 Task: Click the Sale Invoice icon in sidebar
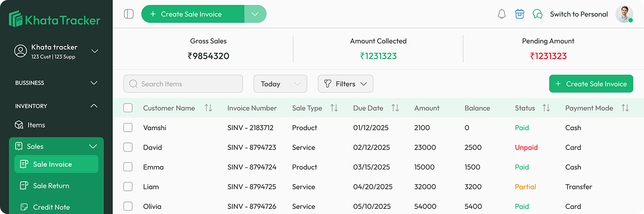(x=24, y=164)
